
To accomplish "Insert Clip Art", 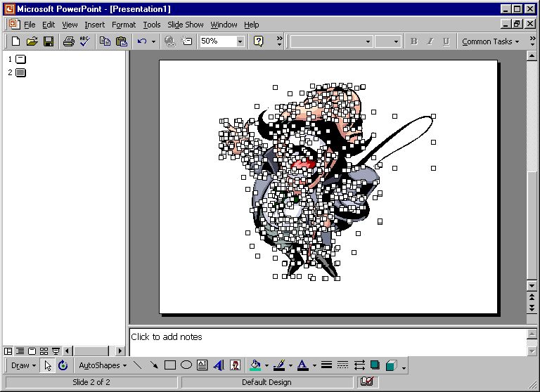I will [236, 365].
